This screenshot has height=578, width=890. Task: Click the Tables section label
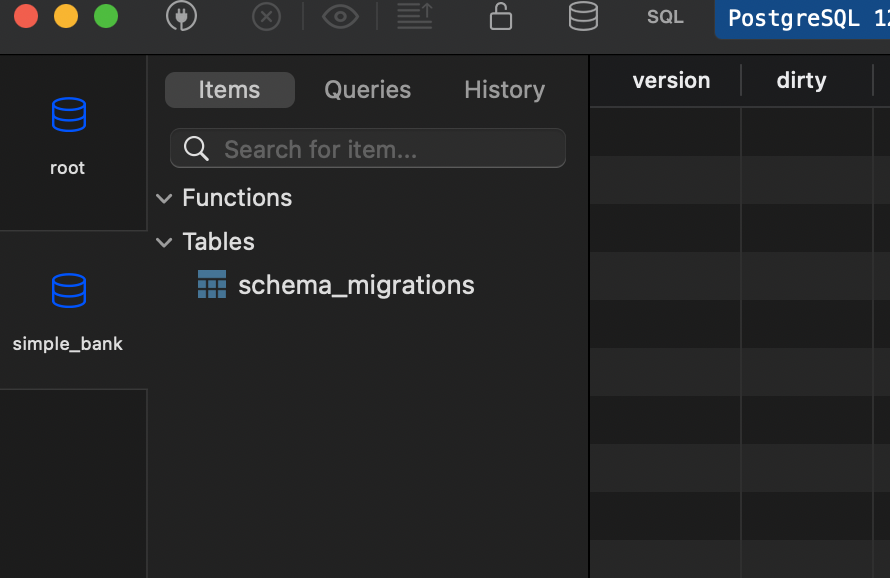click(x=219, y=242)
